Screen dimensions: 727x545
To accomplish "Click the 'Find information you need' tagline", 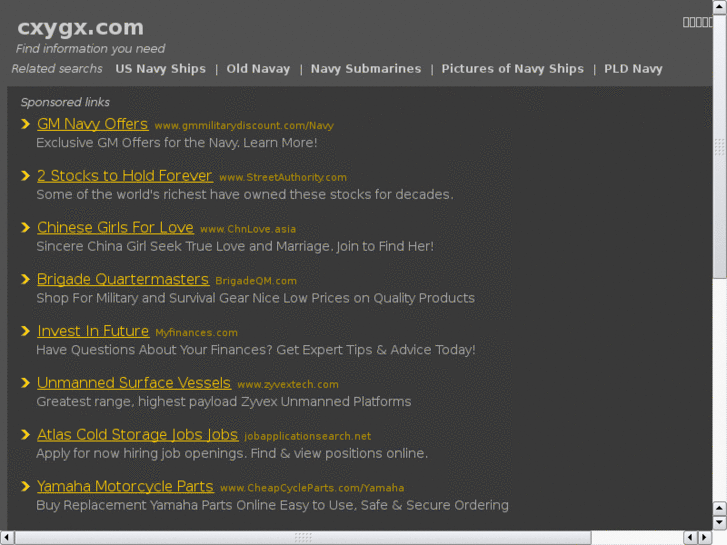I will point(90,49).
